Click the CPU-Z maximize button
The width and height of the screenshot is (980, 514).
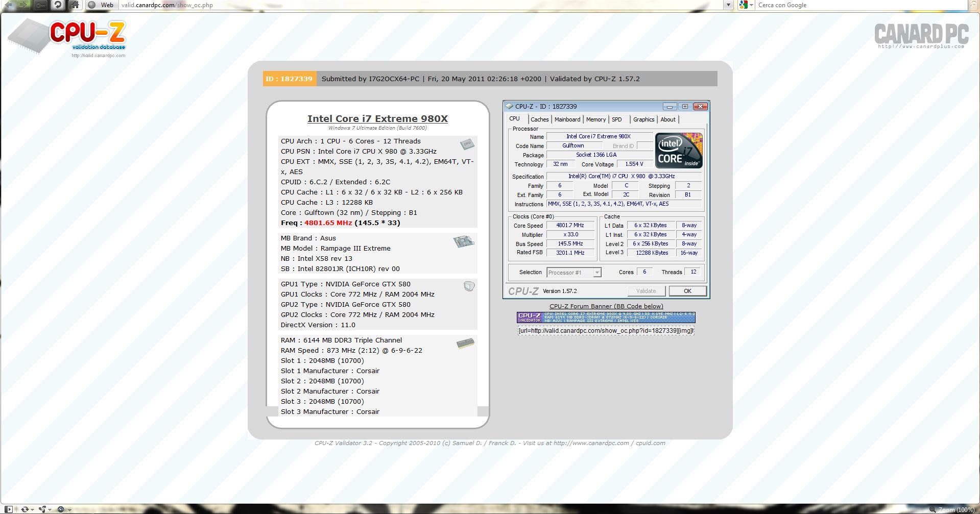[x=685, y=106]
